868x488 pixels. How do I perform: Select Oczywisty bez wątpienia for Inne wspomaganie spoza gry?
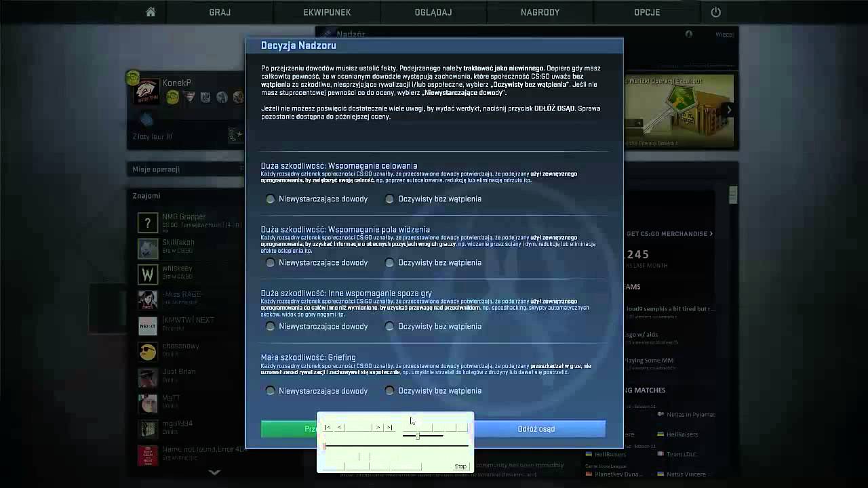[389, 327]
